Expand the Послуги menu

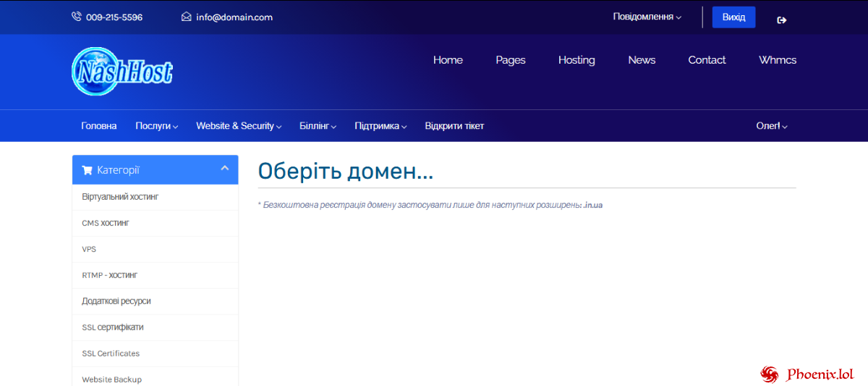pyautogui.click(x=156, y=126)
